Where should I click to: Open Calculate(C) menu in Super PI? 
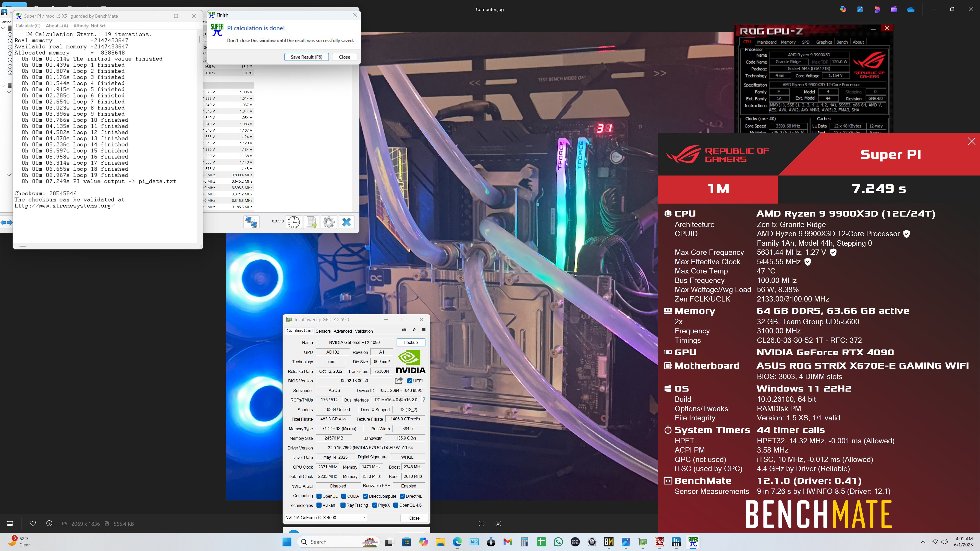click(x=28, y=26)
